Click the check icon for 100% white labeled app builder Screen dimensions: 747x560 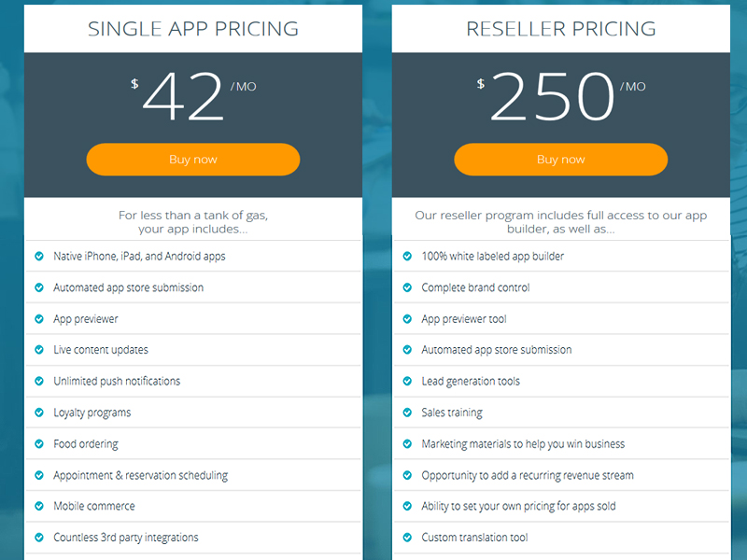[406, 255]
